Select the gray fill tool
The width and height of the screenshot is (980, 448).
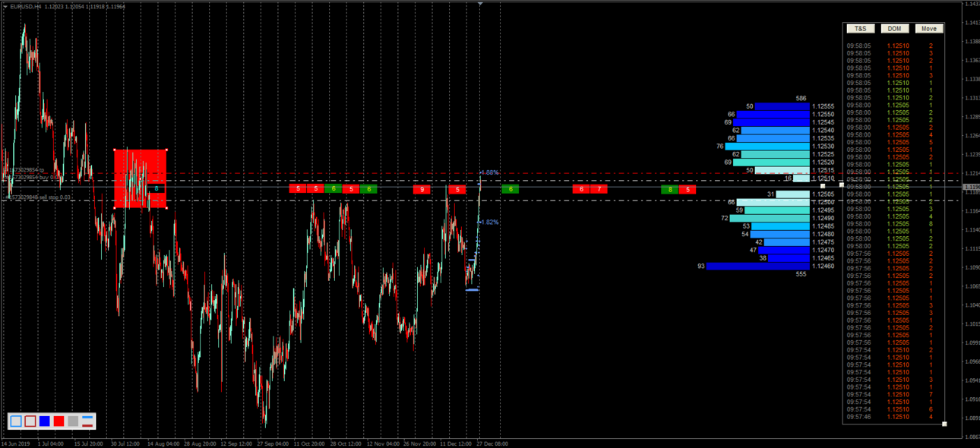coord(73,421)
